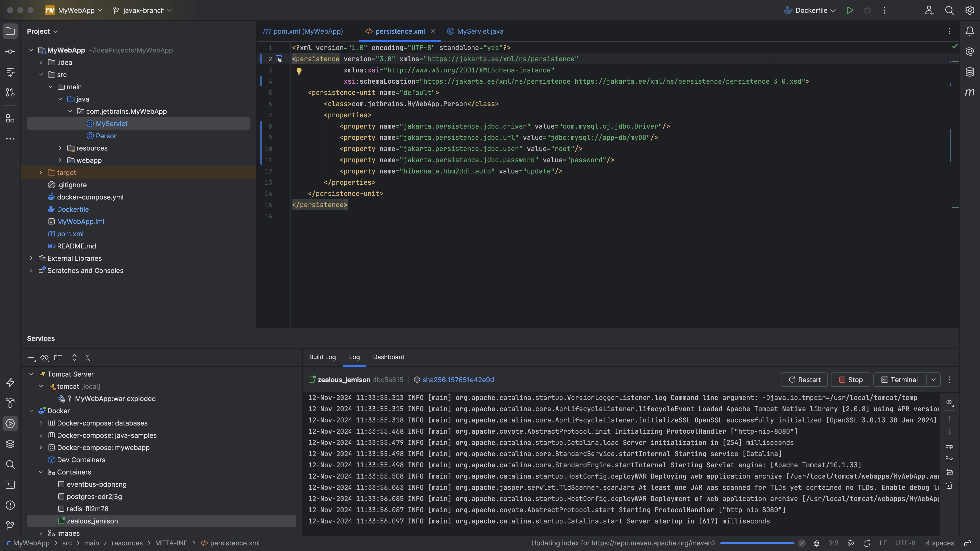Open Notifications in the right sidebar

(970, 31)
